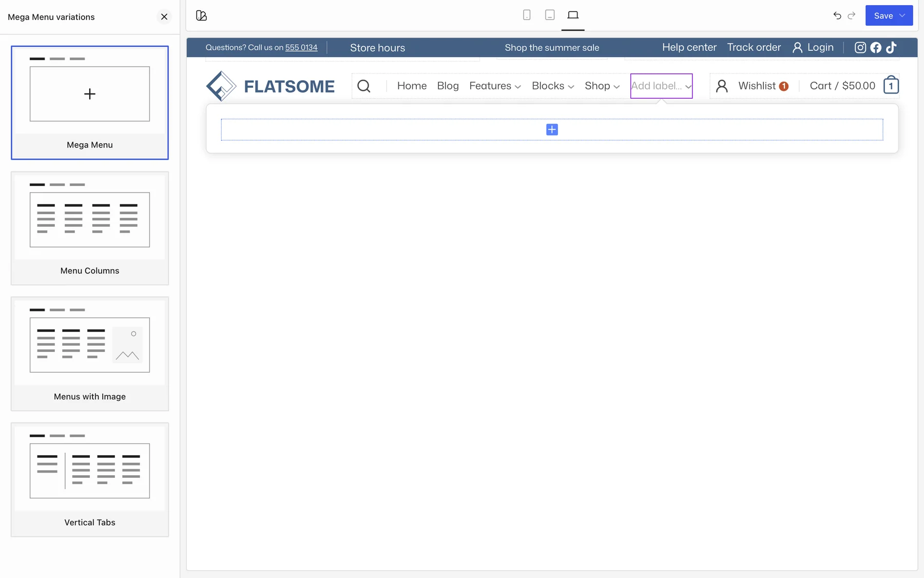This screenshot has width=924, height=578.
Task: Click the Add label menu field
Action: tap(661, 86)
